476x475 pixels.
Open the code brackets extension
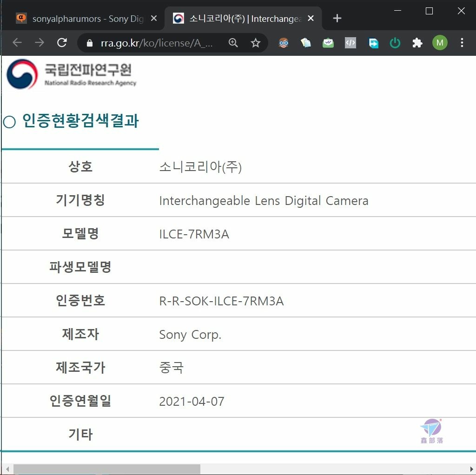(x=350, y=43)
